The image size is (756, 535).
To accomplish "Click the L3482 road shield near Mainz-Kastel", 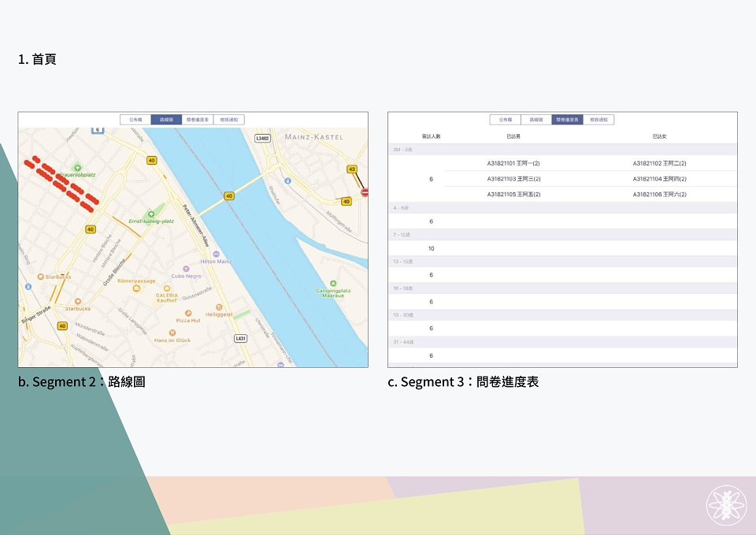I will (x=262, y=139).
